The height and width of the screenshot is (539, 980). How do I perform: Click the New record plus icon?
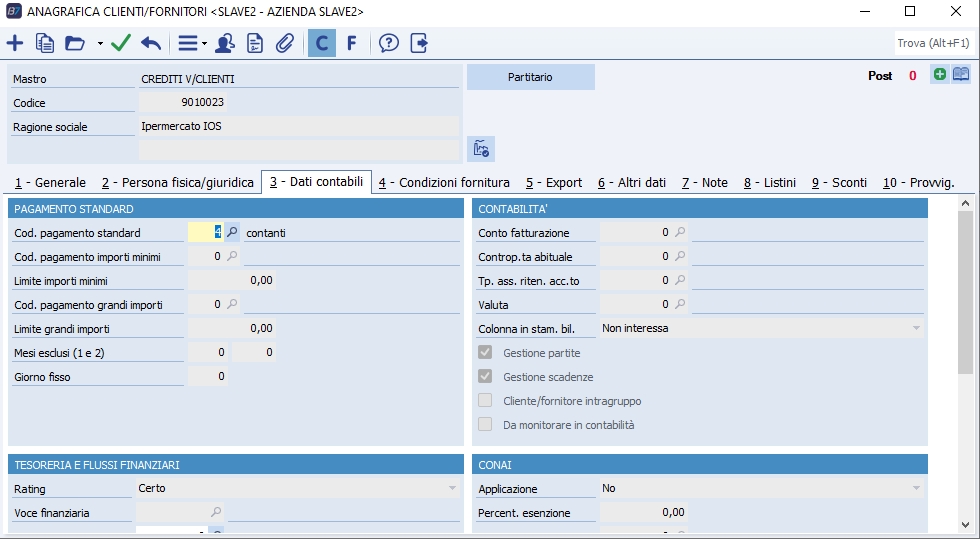pyautogui.click(x=15, y=43)
